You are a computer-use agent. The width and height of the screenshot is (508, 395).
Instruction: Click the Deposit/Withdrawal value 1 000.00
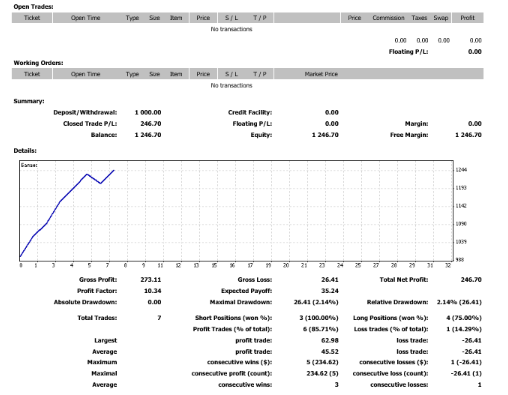pyautogui.click(x=148, y=112)
